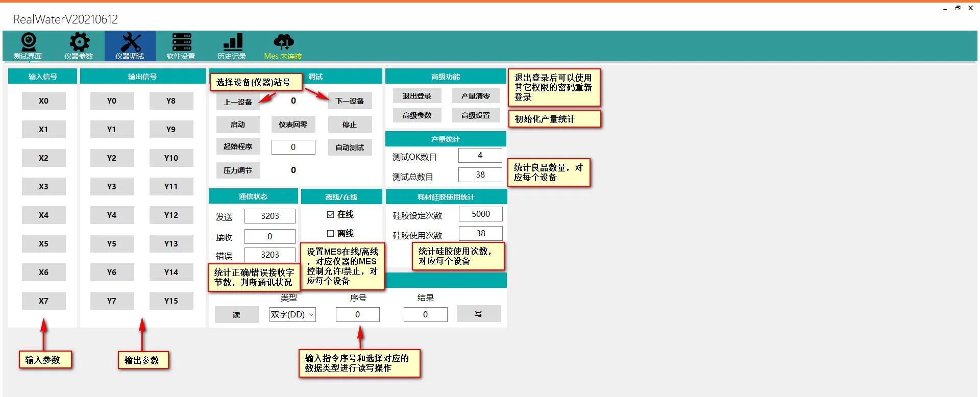Click the 退出登录 button

[x=417, y=96]
